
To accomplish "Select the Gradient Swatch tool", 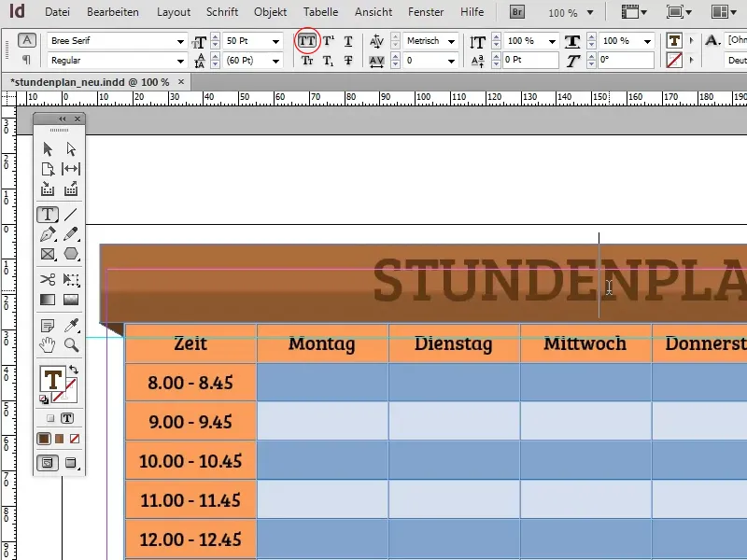I will (48, 300).
